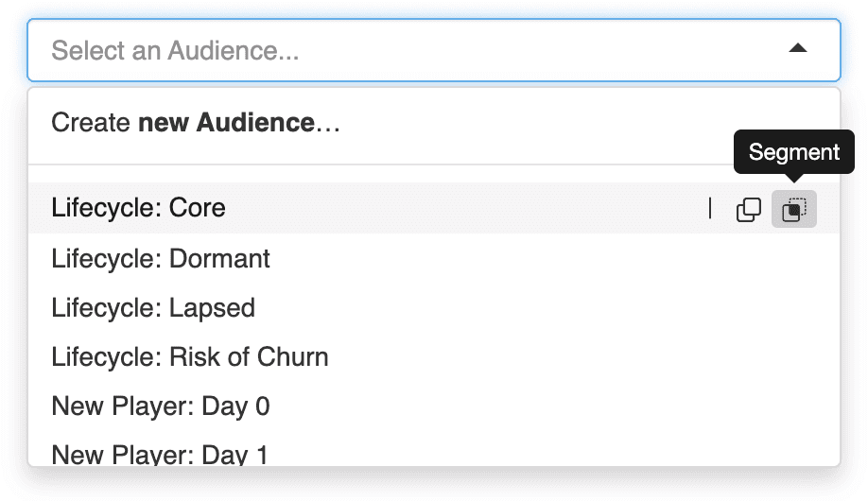Image resolution: width=868 pixels, height=501 pixels.
Task: Click the bold 'new Audience' text
Action: (x=226, y=123)
